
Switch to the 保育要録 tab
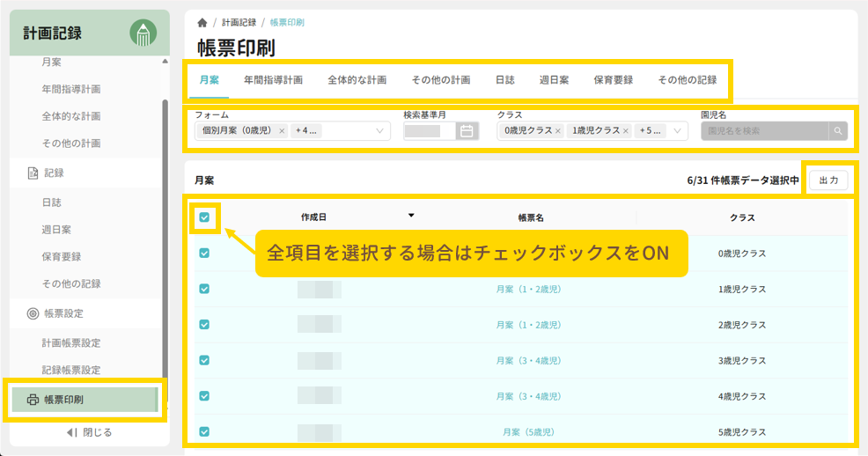click(613, 80)
